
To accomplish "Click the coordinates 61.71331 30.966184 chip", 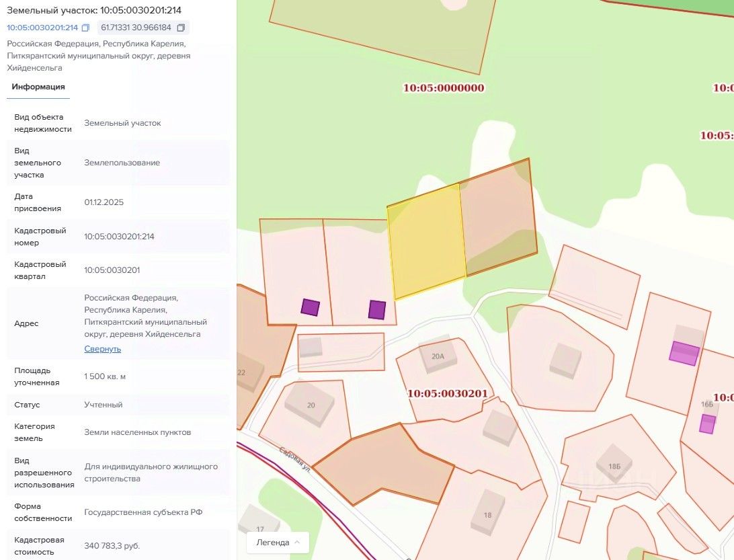I will point(143,28).
